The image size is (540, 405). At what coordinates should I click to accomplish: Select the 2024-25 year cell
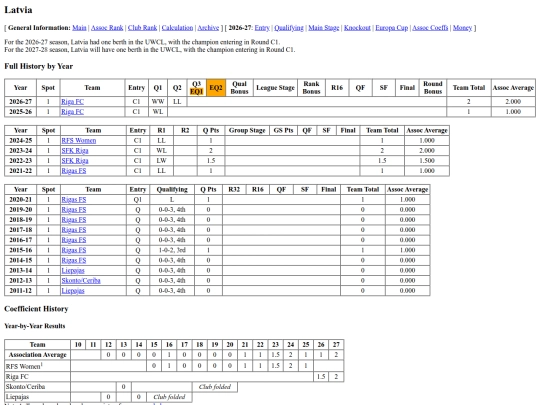pos(20,141)
